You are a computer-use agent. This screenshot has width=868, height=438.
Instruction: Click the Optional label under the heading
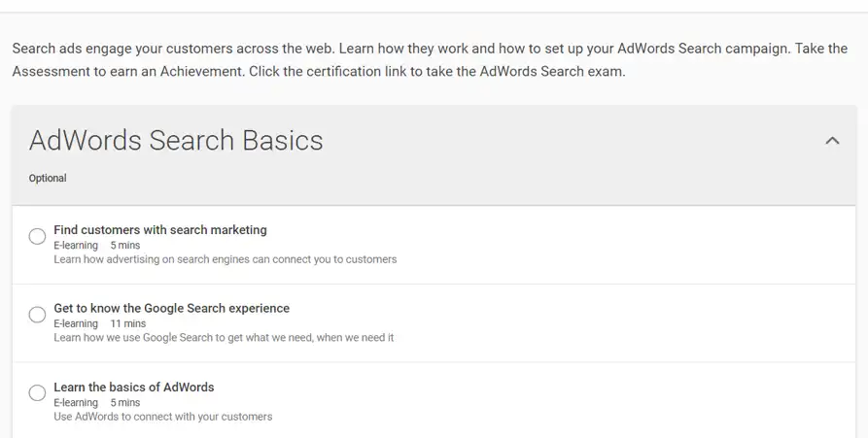(48, 178)
